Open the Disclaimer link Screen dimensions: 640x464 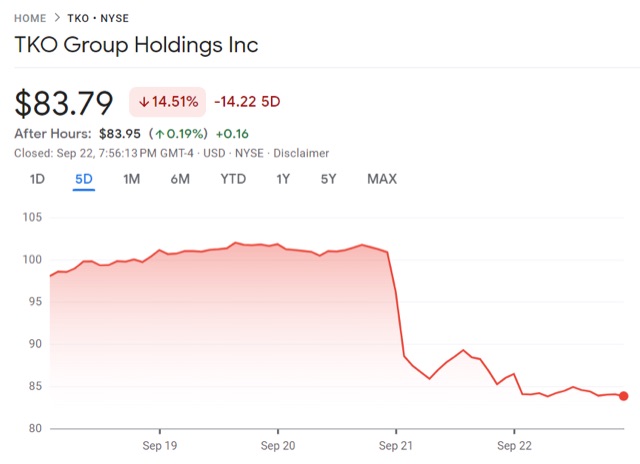coord(301,153)
